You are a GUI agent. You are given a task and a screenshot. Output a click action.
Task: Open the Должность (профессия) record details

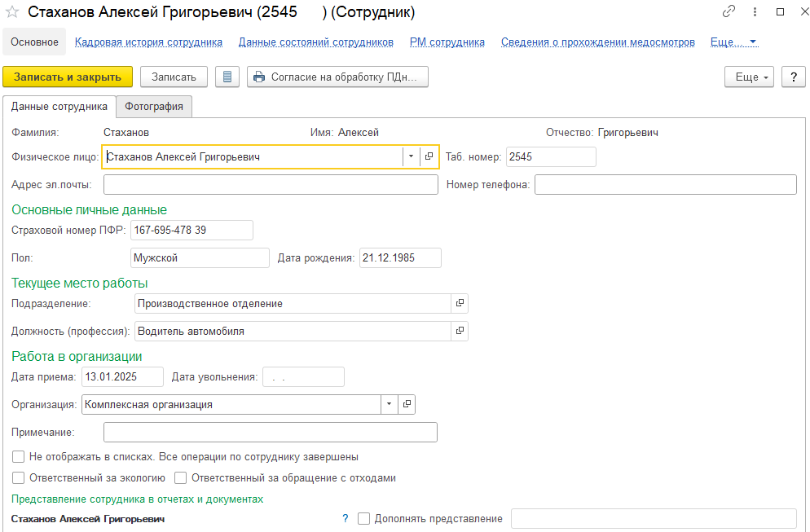coord(460,331)
